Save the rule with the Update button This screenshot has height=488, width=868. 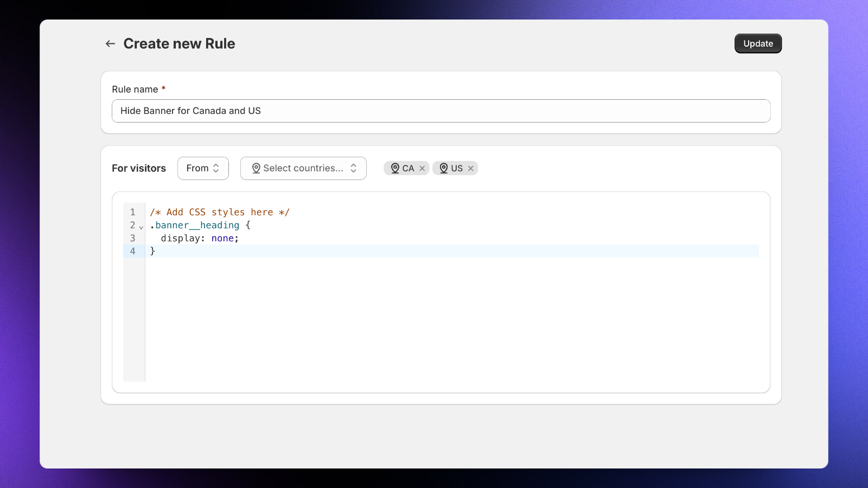point(757,44)
